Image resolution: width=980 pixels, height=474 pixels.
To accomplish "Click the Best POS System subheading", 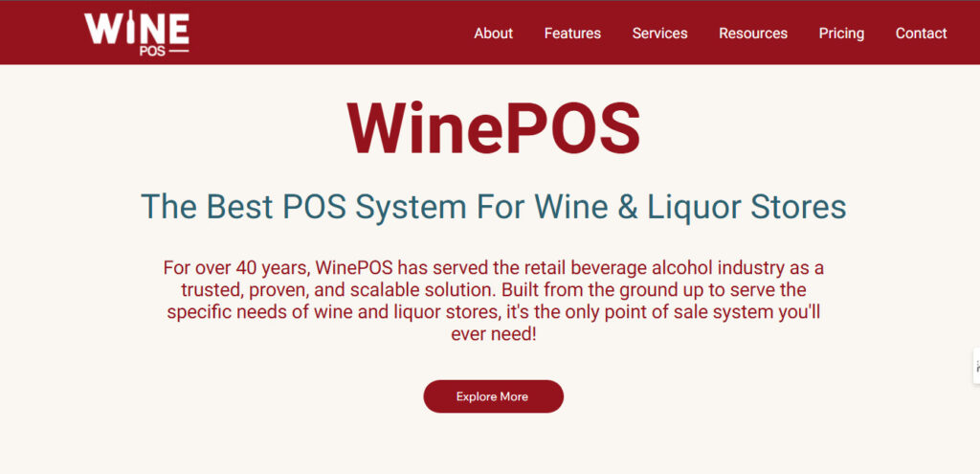I will [x=493, y=207].
